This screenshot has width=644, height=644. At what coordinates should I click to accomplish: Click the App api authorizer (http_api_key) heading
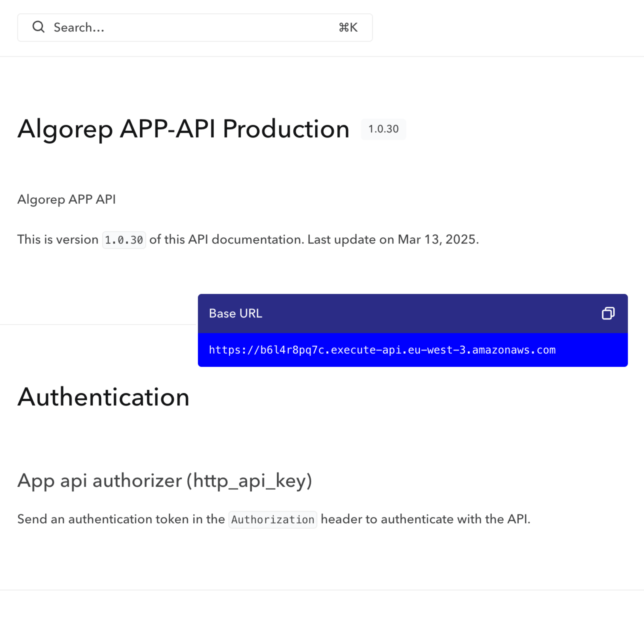[165, 481]
